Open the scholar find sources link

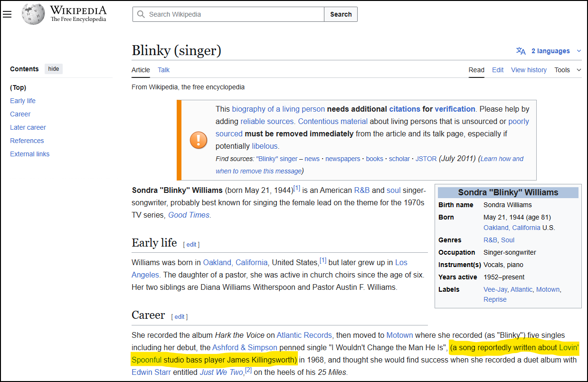pyautogui.click(x=399, y=159)
